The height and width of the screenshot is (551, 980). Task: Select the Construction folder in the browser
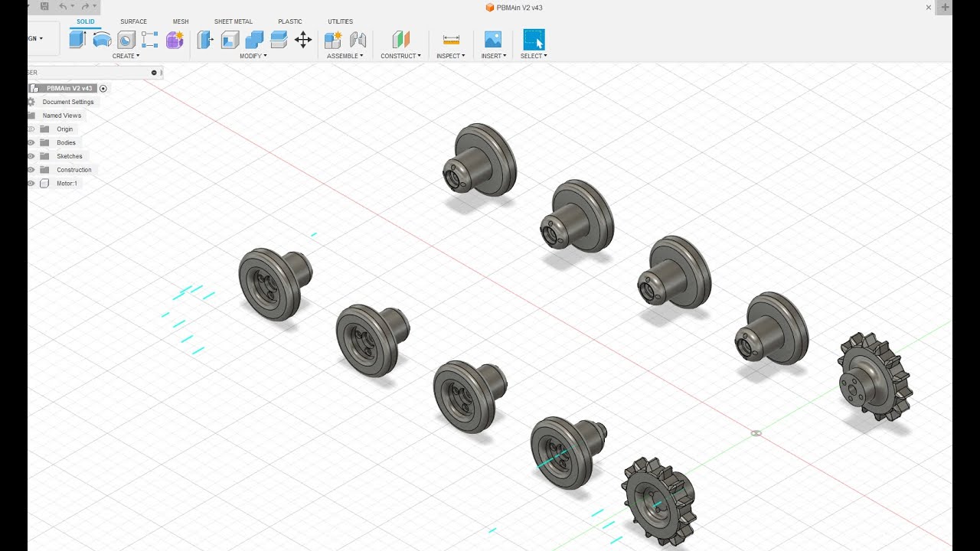pyautogui.click(x=73, y=170)
